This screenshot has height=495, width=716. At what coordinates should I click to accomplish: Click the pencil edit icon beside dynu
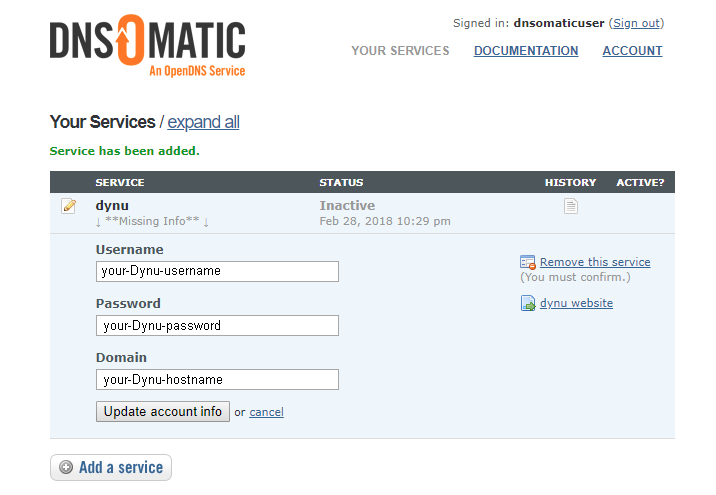pyautogui.click(x=68, y=206)
